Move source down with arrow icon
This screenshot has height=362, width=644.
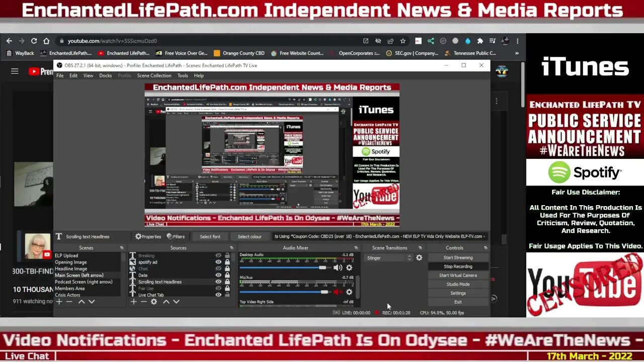pyautogui.click(x=176, y=302)
